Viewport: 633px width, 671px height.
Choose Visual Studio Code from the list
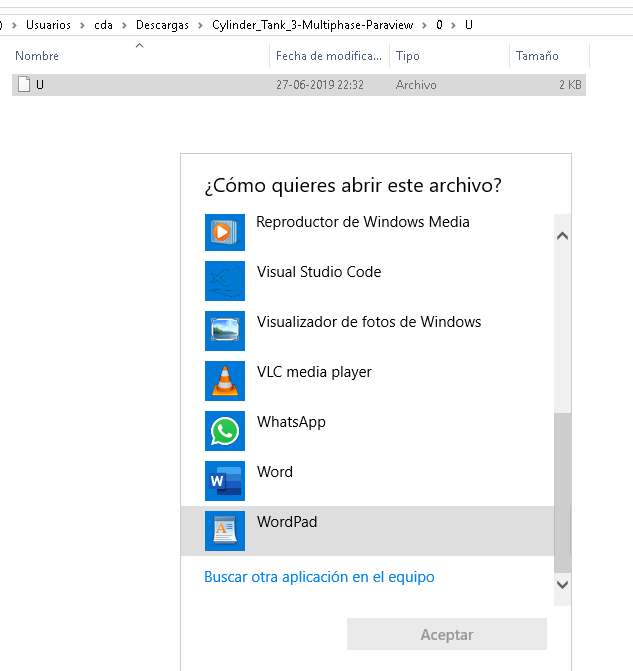coord(319,272)
